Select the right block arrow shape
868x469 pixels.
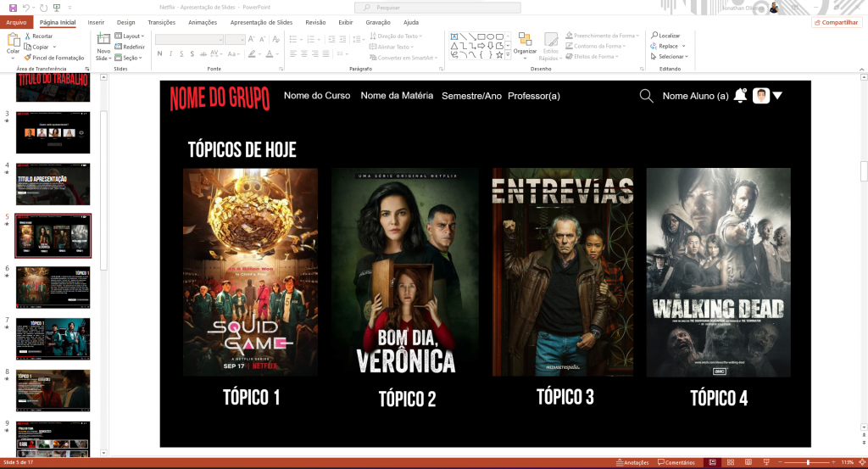[x=481, y=46]
